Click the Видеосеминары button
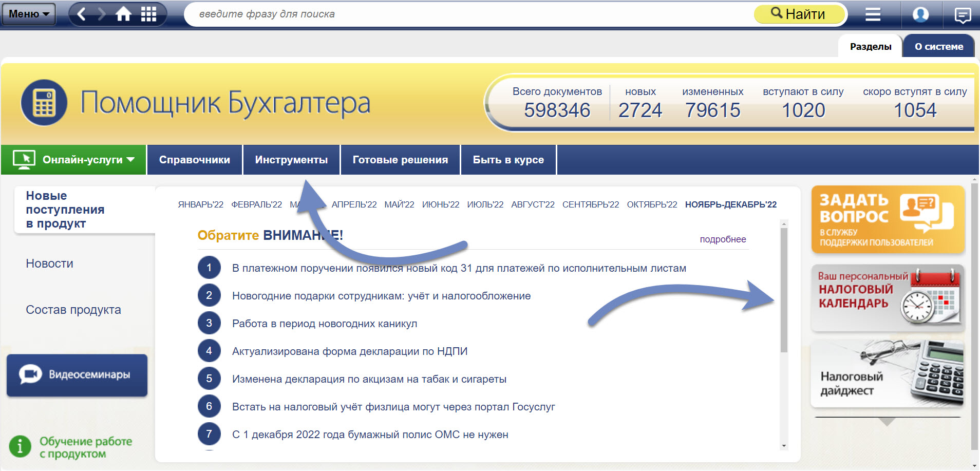 (77, 375)
